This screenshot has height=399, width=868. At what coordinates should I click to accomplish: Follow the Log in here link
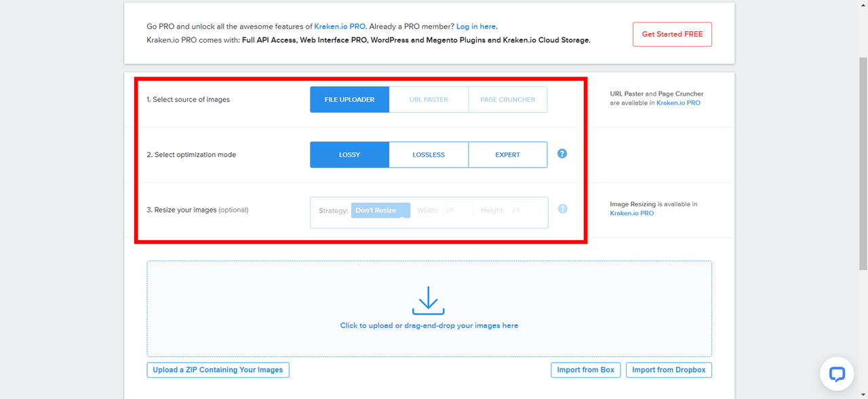tap(476, 26)
